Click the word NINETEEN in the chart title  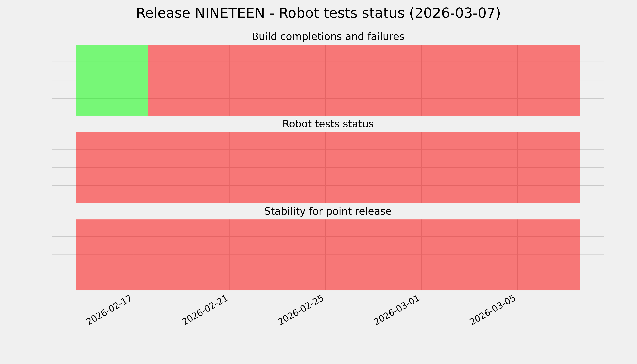pos(229,13)
